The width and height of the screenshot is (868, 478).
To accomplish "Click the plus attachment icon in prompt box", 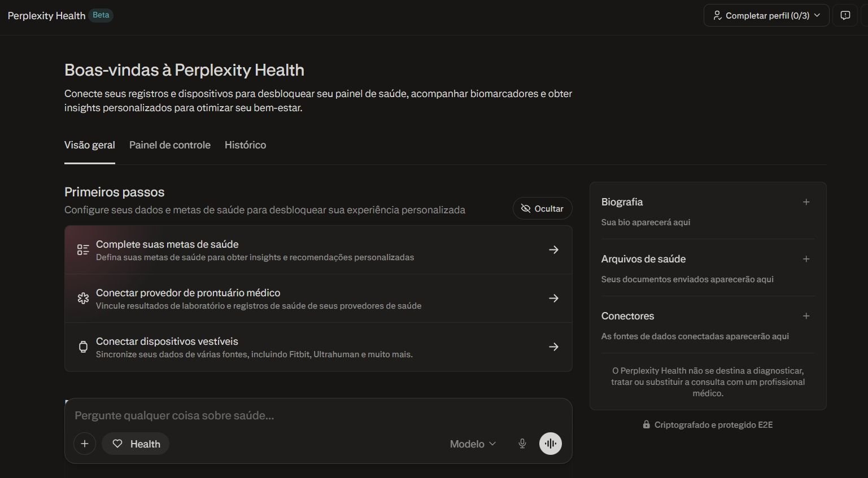I will [85, 444].
